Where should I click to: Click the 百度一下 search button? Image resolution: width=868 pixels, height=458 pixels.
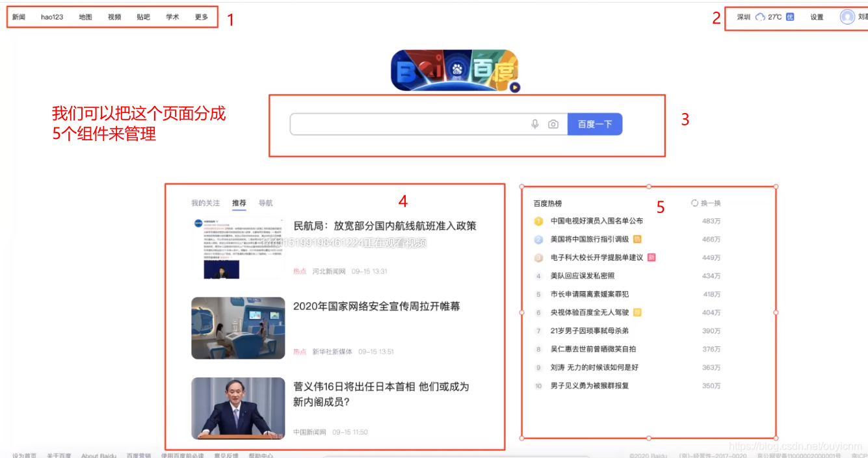click(x=595, y=124)
